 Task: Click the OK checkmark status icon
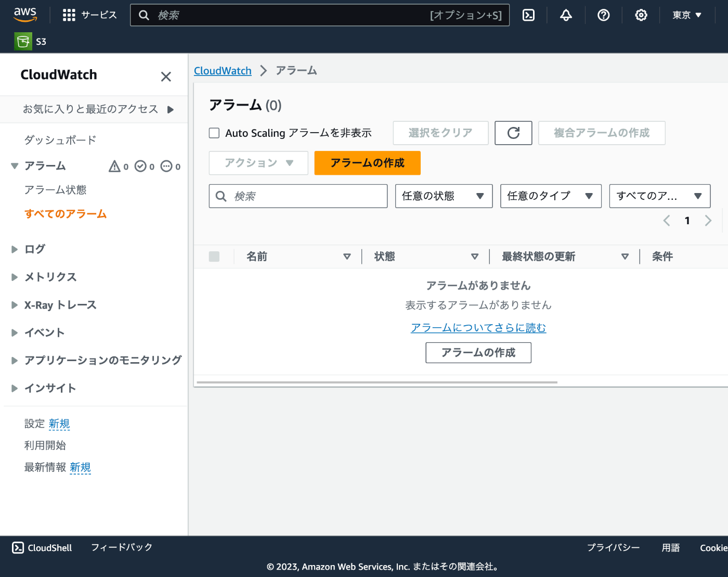pyautogui.click(x=140, y=166)
